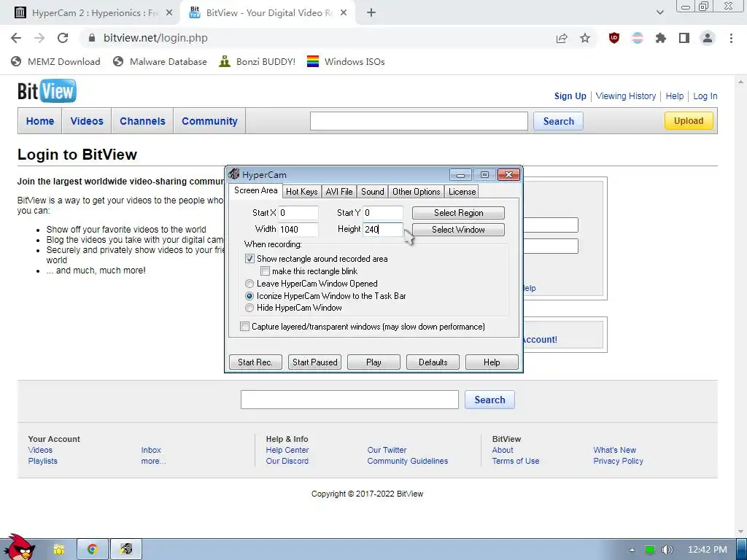Click the green network tray icon
Image resolution: width=747 pixels, height=560 pixels.
click(649, 550)
